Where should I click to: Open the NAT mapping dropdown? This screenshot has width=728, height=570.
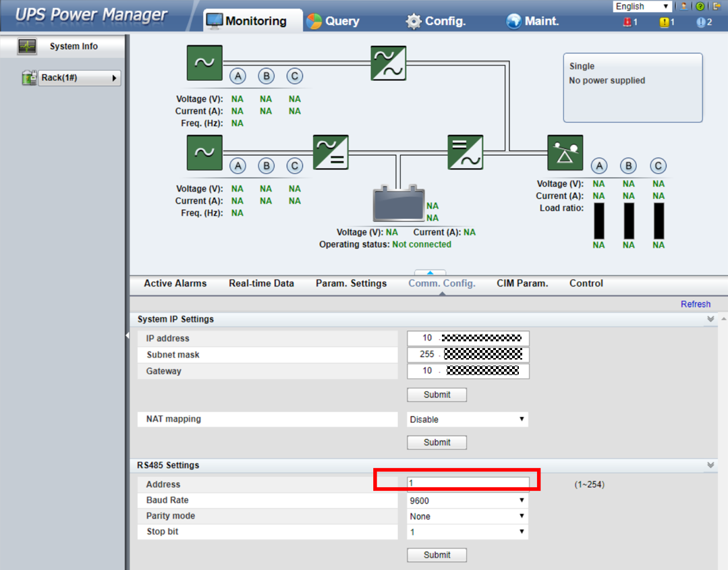coord(467,420)
